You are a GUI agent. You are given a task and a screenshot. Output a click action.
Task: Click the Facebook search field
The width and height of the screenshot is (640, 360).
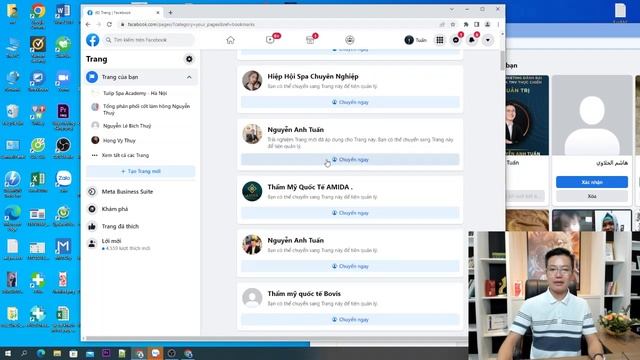point(149,40)
